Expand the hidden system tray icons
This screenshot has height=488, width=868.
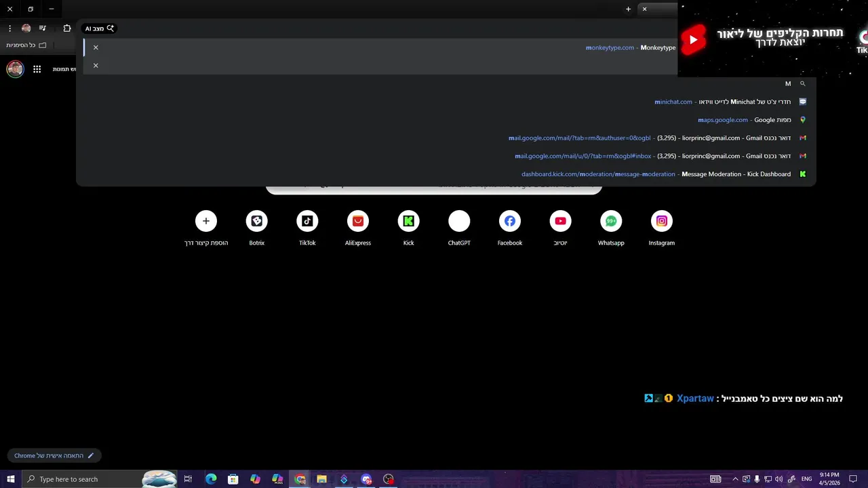coord(735,479)
